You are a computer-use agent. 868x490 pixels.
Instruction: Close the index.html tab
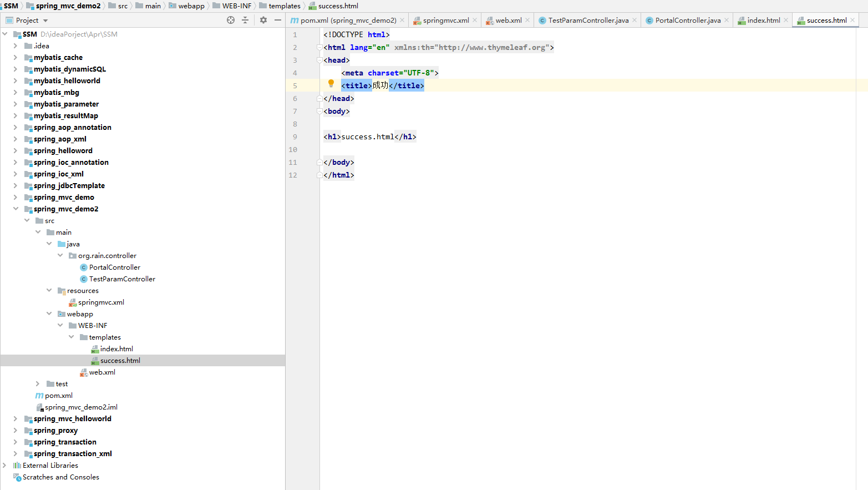pos(786,20)
